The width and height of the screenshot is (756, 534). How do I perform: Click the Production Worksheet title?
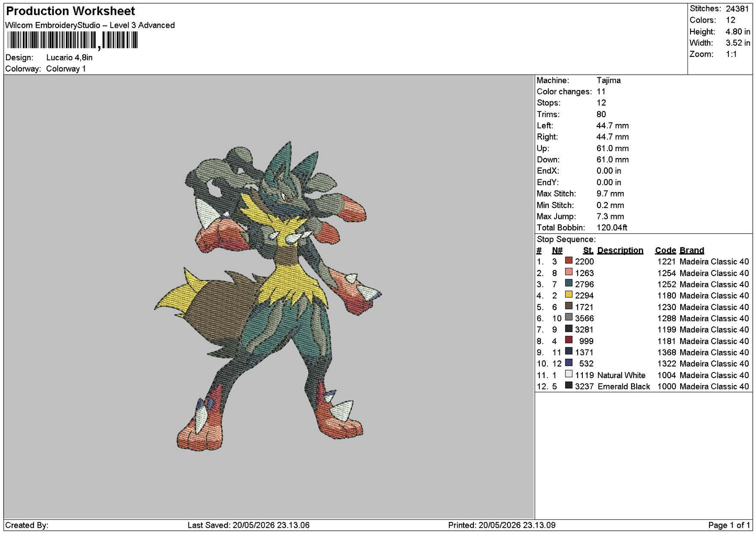(x=70, y=11)
